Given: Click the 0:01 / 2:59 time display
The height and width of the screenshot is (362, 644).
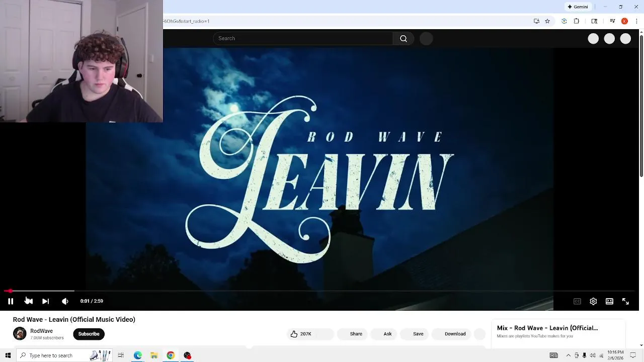Looking at the screenshot, I should point(92,301).
